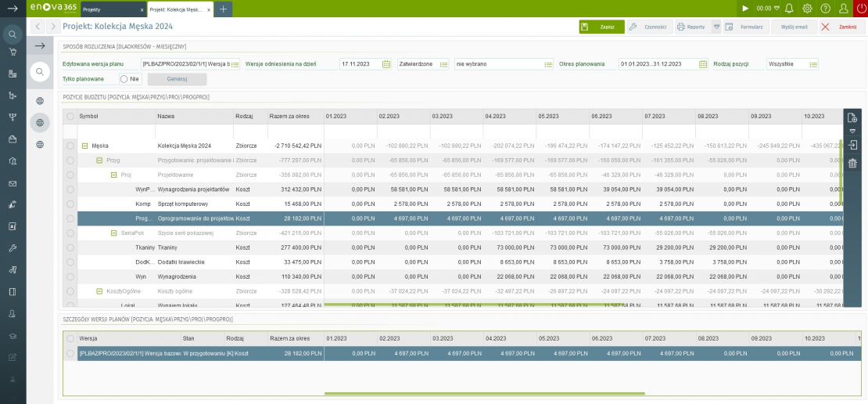Click the envelope icon in left sidebar

(x=13, y=184)
